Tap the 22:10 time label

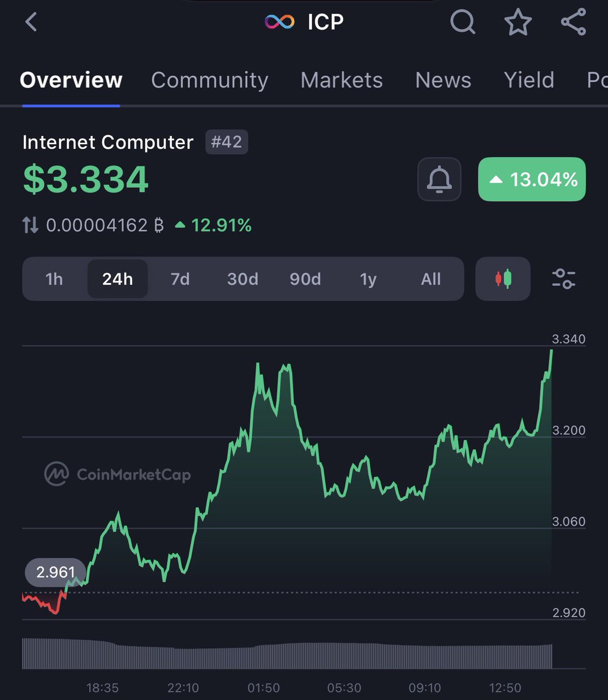point(183,688)
